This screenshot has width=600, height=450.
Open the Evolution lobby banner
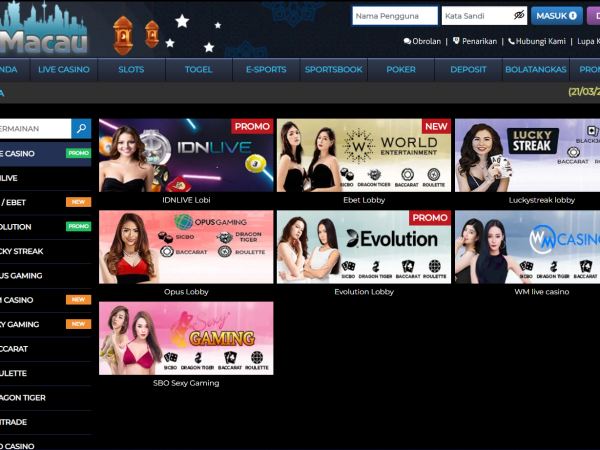coord(364,247)
